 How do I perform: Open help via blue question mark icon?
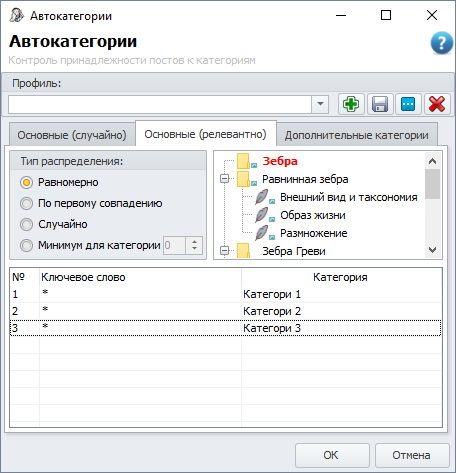[x=441, y=43]
